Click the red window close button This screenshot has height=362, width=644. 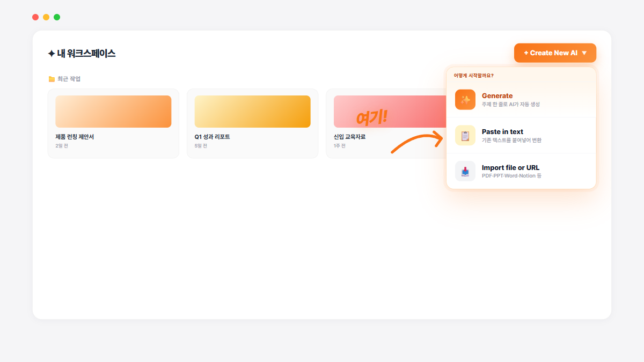coord(35,17)
